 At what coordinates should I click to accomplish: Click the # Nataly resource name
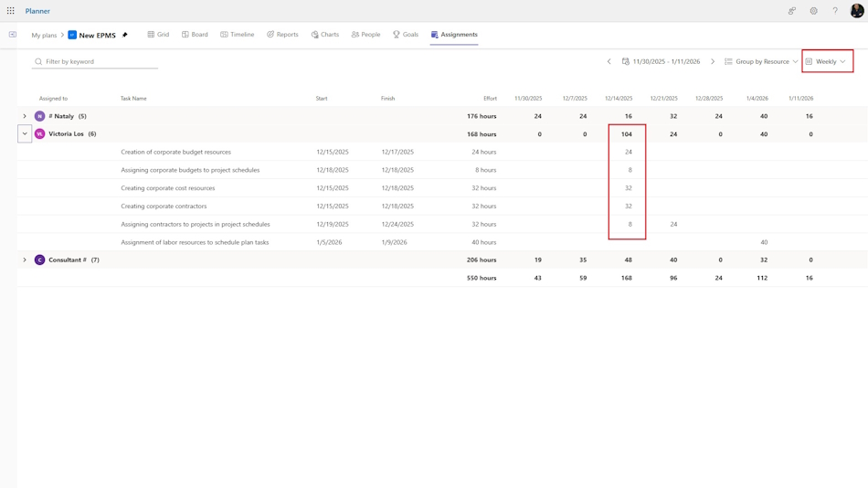pyautogui.click(x=61, y=116)
